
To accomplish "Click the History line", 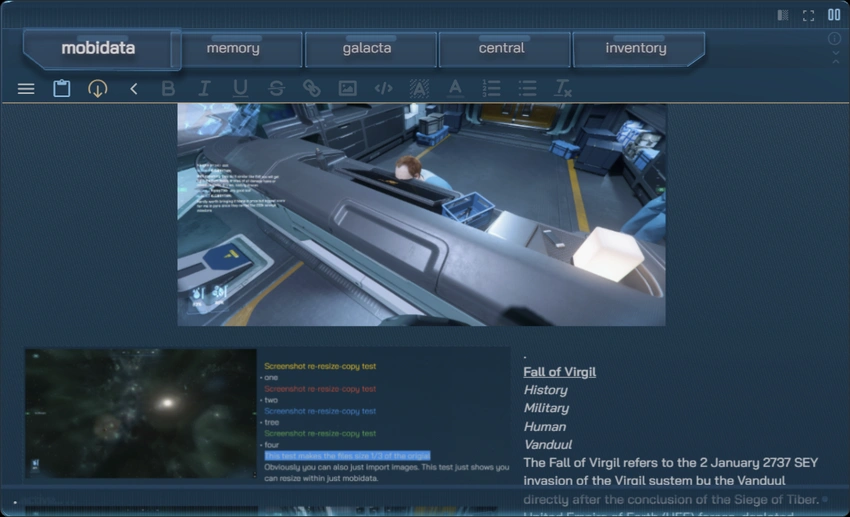I will point(545,390).
